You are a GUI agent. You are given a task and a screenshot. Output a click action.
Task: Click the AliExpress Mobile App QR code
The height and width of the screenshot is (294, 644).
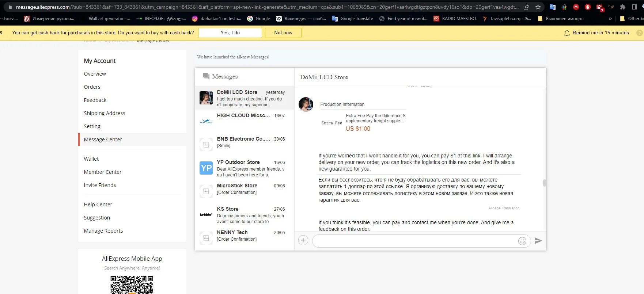[132, 285]
